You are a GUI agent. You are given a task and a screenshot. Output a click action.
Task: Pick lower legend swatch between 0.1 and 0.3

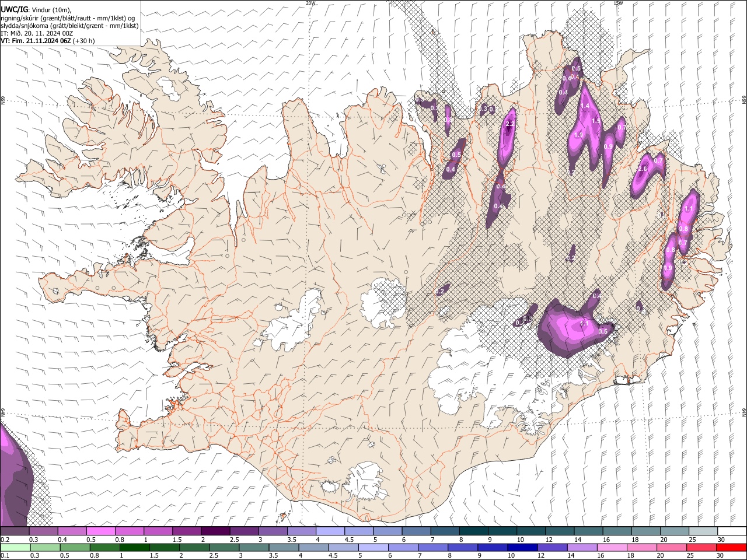16,548
